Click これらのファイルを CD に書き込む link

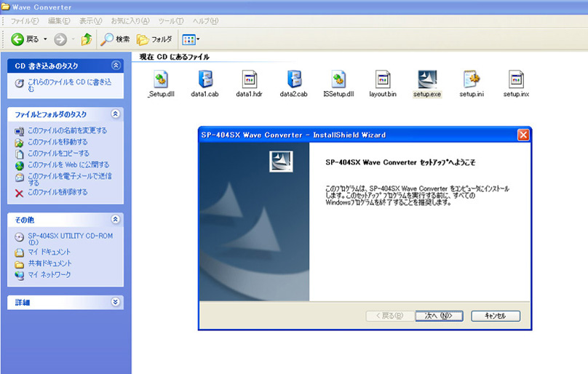tap(70, 85)
